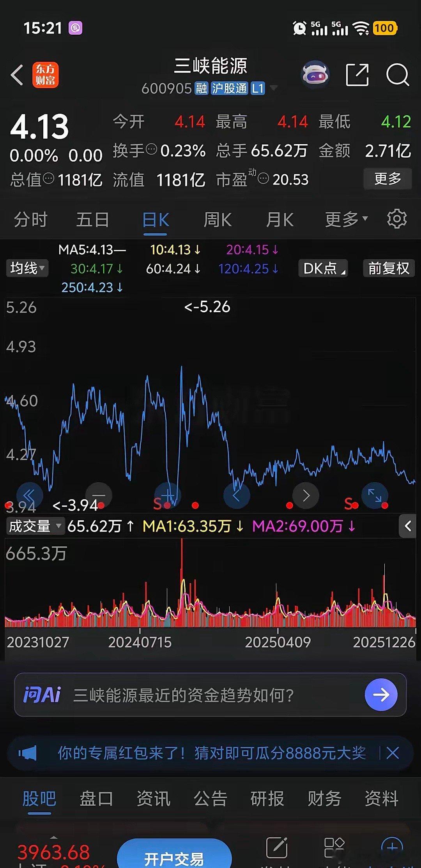Viewport: 421px width, 868px height.
Task: Tap the 20250409 date axis label
Action: [x=278, y=642]
